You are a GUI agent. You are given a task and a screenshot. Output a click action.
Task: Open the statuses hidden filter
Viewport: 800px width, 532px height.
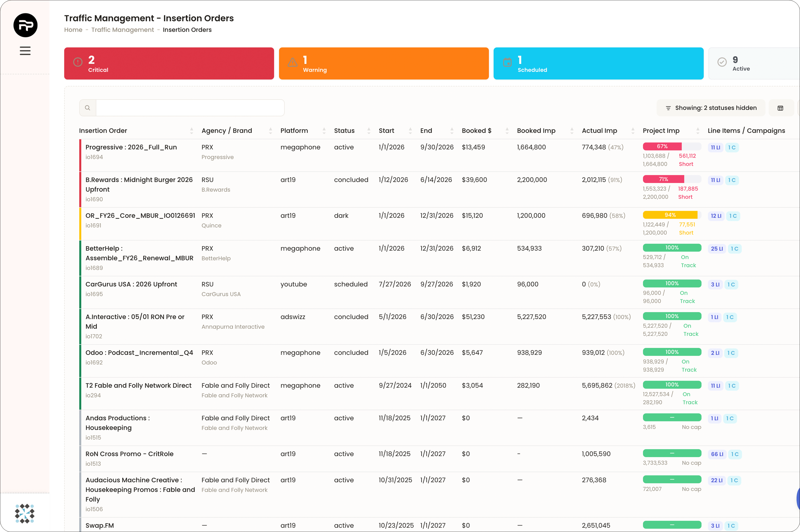pyautogui.click(x=711, y=108)
